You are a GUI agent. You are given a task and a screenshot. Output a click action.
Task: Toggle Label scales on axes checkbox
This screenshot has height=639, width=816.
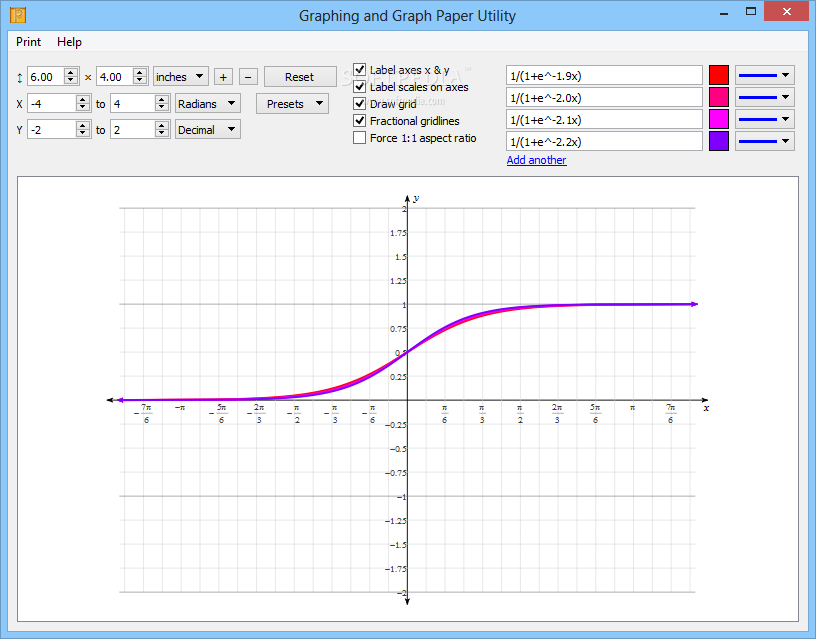359,86
